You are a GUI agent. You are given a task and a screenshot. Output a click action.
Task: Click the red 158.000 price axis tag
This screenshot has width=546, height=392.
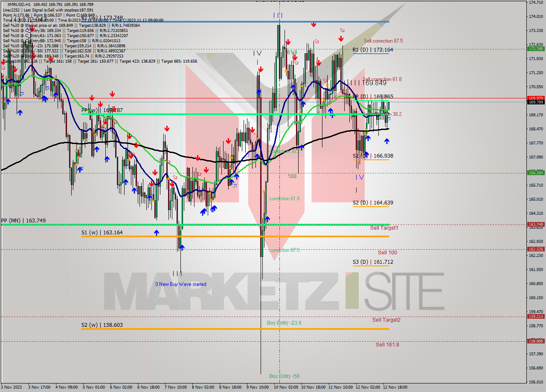[x=535, y=341]
